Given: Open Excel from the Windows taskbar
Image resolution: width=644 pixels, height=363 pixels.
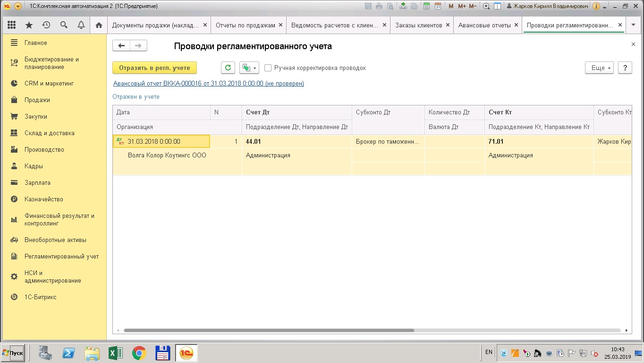Looking at the screenshot, I should click(x=116, y=353).
